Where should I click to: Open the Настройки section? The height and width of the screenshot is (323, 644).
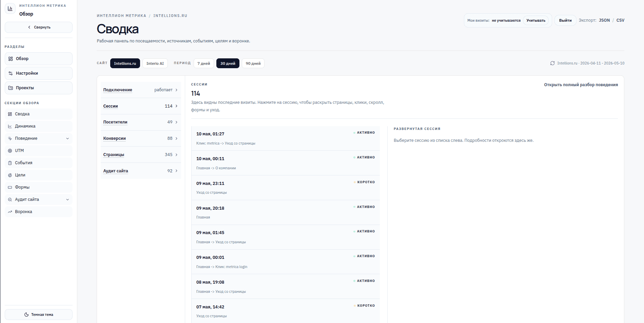[x=39, y=73]
